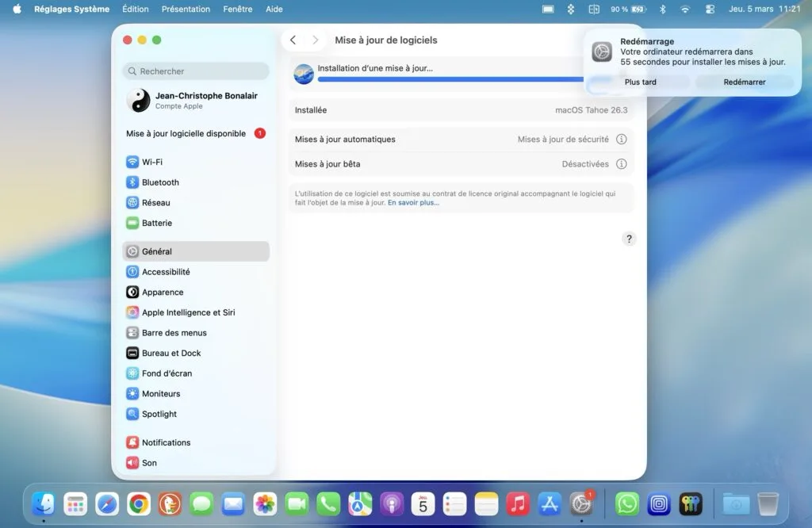
Task: Click the En savoir plus link
Action: pyautogui.click(x=413, y=202)
